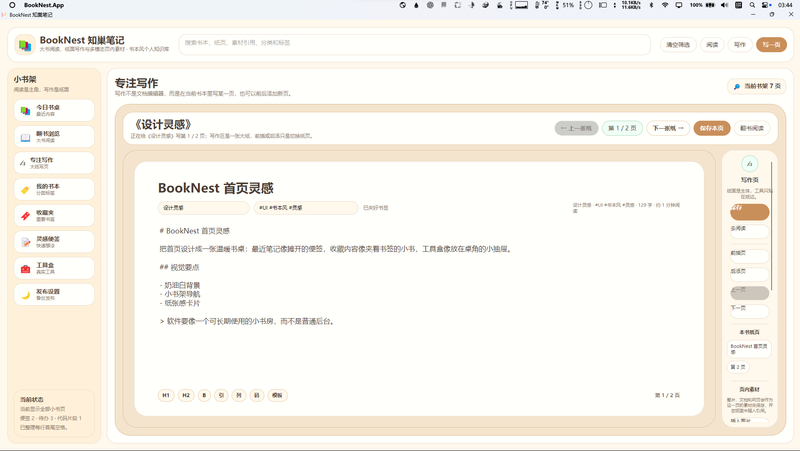
Task: Insert code with 码 button
Action: [257, 395]
